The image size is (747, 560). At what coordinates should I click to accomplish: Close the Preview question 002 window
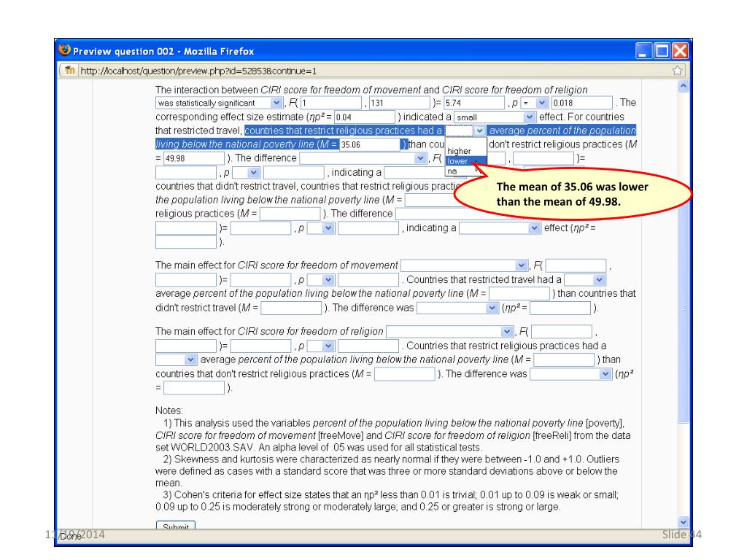pos(680,50)
